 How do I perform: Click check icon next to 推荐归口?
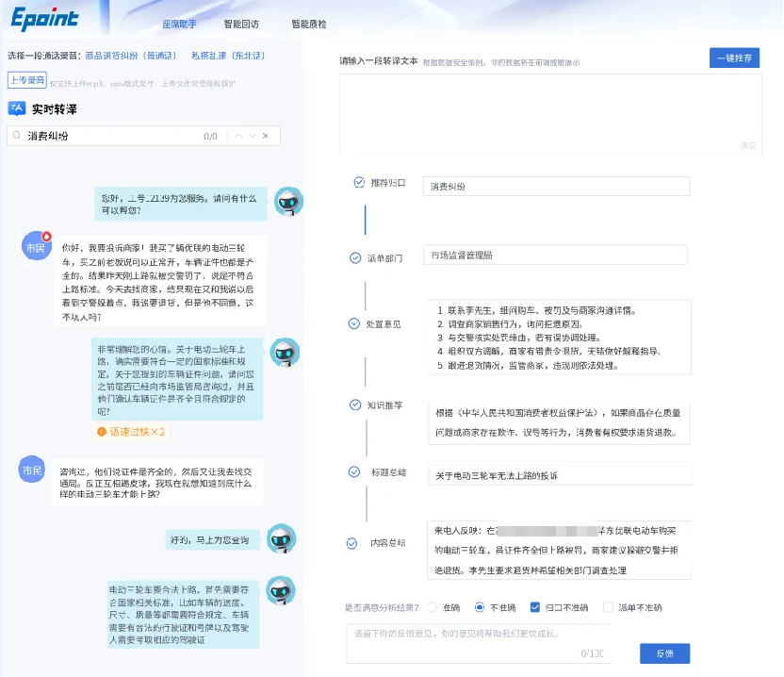[x=359, y=182]
